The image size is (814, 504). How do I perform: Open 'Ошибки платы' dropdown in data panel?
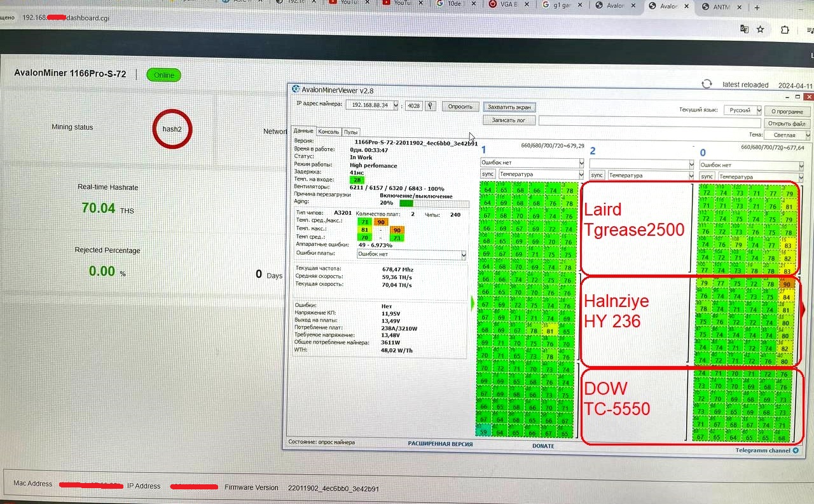pyautogui.click(x=464, y=254)
